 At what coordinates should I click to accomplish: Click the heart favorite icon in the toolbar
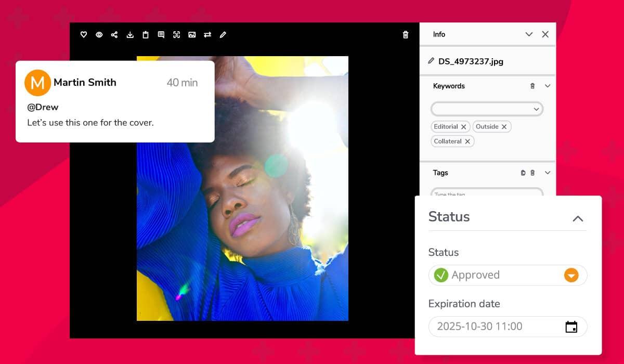point(83,35)
